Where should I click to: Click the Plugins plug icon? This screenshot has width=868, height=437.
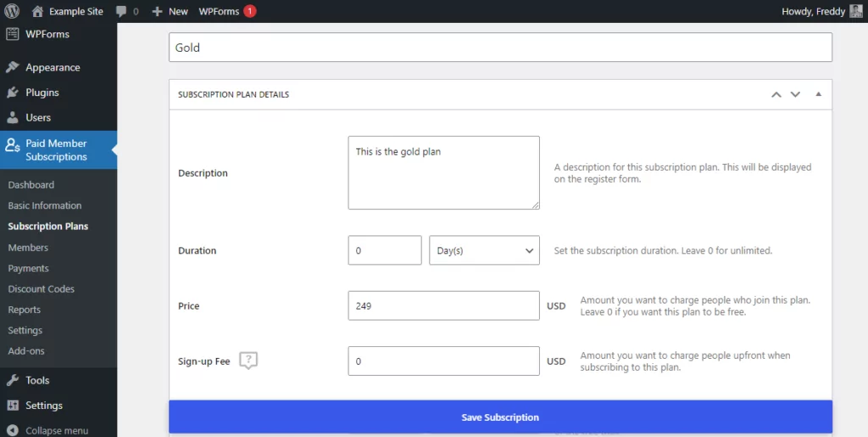(x=12, y=92)
